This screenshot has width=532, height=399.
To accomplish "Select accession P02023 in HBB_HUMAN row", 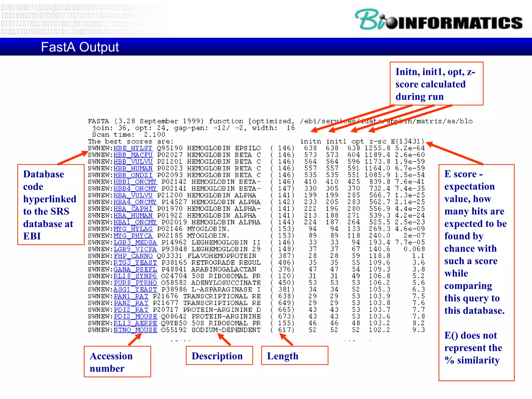I will click(x=169, y=168).
